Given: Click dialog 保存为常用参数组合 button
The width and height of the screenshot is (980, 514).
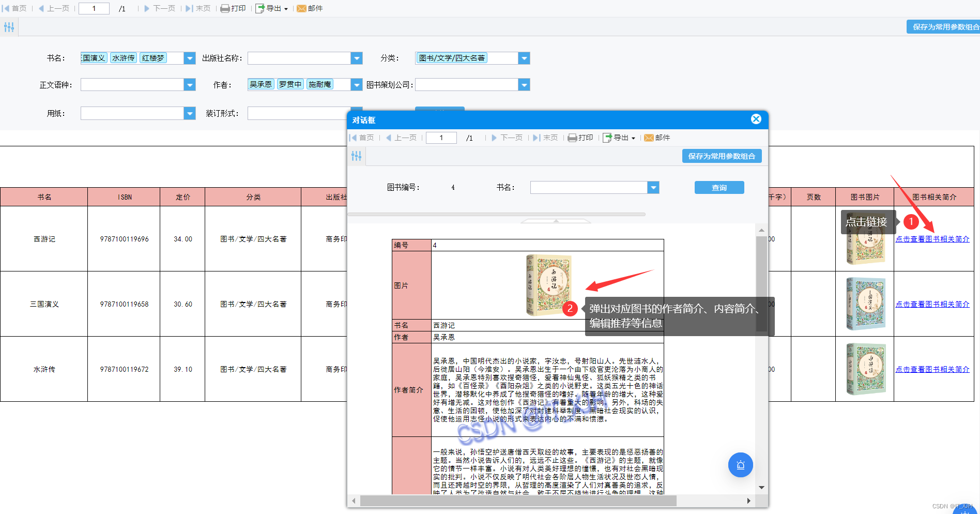Looking at the screenshot, I should tap(722, 156).
